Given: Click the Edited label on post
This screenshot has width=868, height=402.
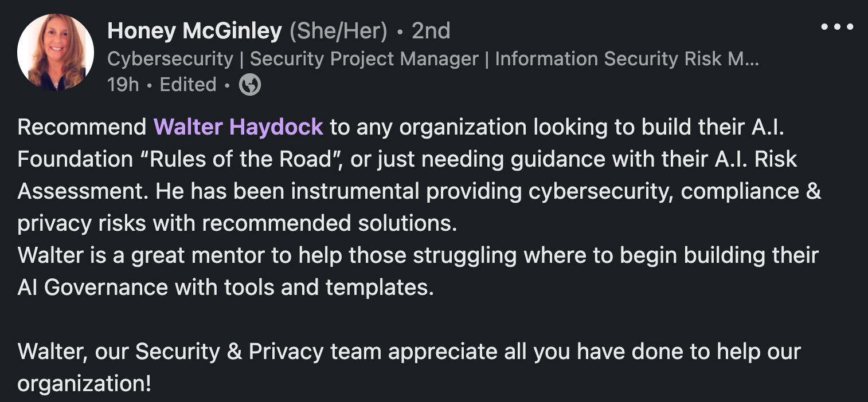Looking at the screenshot, I should pos(187,85).
